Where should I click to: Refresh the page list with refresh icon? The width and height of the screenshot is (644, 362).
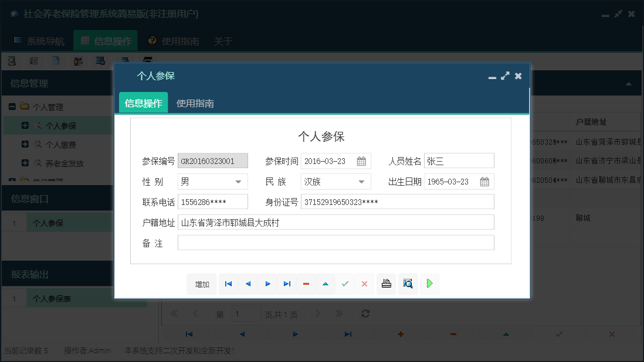pos(365,313)
